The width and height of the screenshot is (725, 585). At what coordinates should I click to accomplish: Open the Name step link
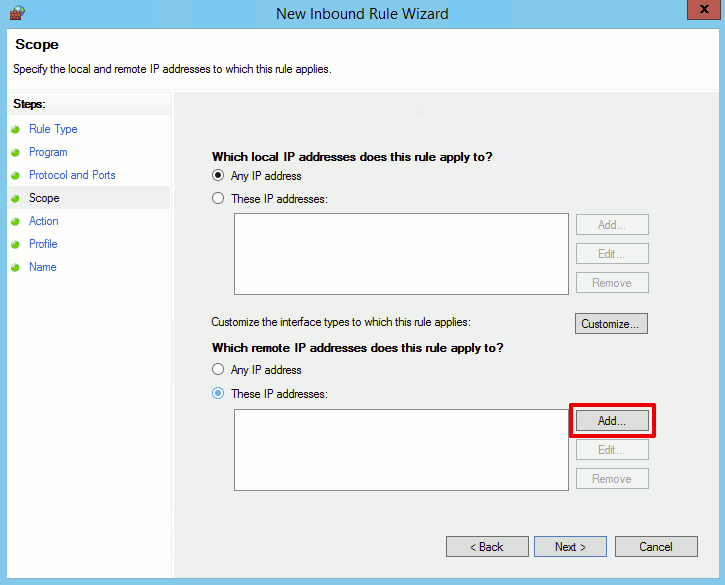[x=42, y=267]
